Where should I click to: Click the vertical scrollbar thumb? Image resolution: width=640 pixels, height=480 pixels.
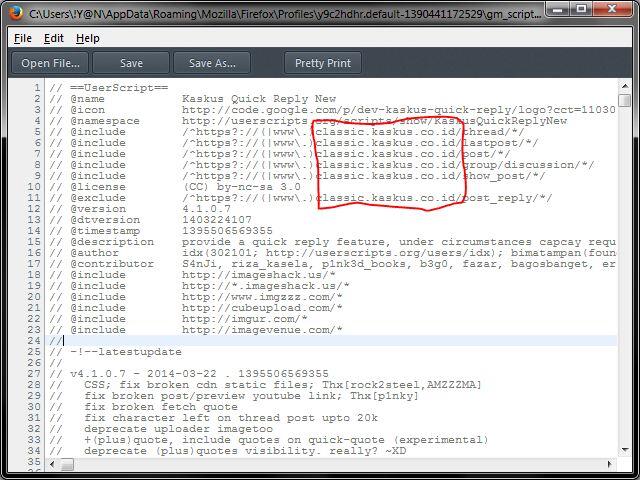625,100
